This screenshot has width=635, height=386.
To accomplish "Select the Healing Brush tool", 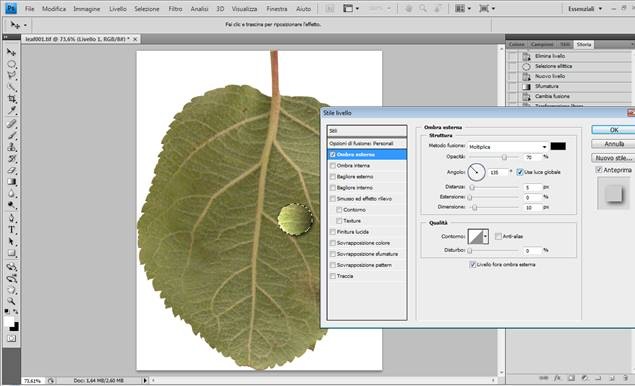I will point(11,124).
